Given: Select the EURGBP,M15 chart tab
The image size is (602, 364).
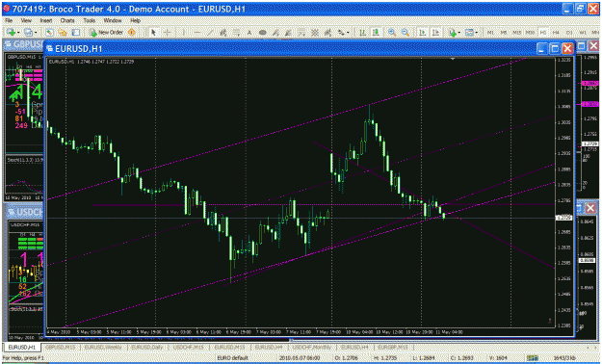Looking at the screenshot, I should point(392,347).
